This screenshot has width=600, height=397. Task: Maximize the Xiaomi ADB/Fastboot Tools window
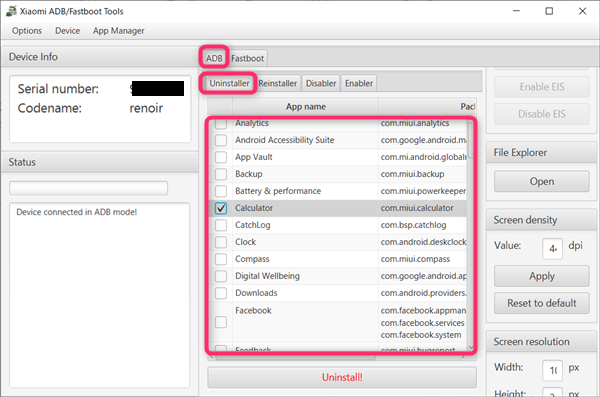(x=549, y=11)
